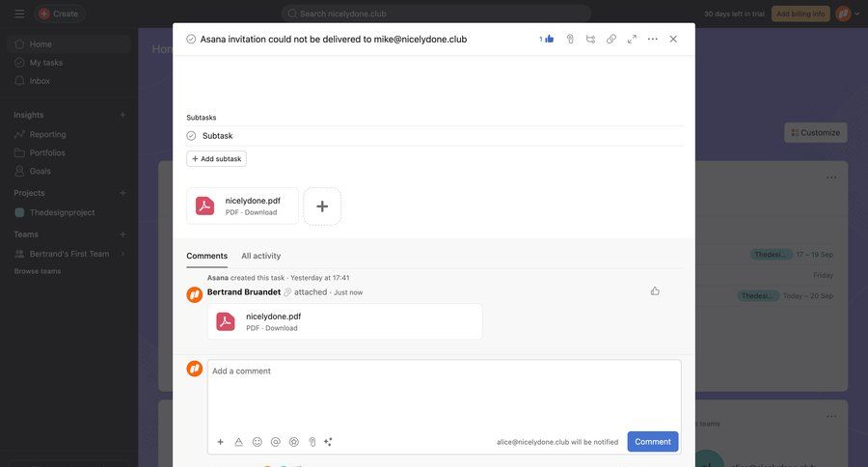Open nicelydone.pdf in the activity feed
Screen dimensions: 868x467
345,321
